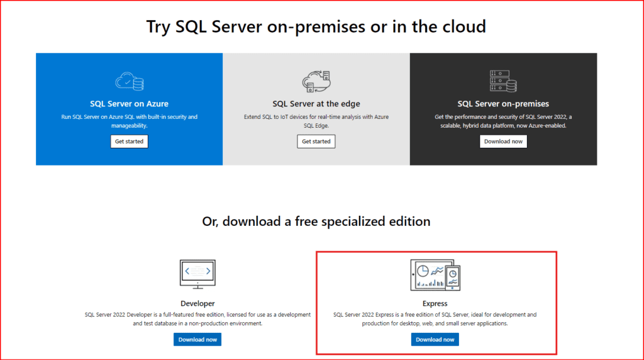Click the Azure SQL Edge description text

[316, 121]
